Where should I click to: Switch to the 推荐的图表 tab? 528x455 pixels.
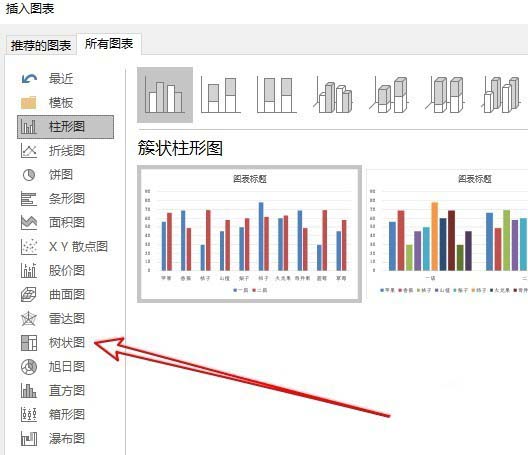coord(41,45)
